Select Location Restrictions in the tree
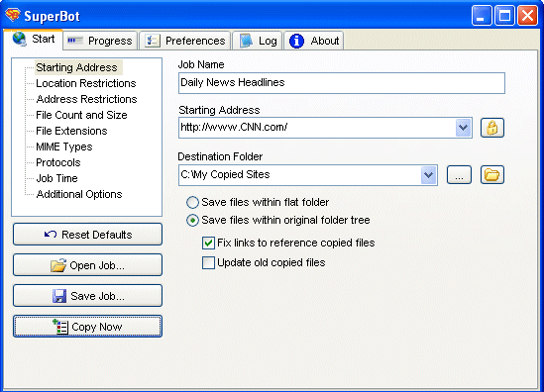The width and height of the screenshot is (544, 392). point(86,83)
